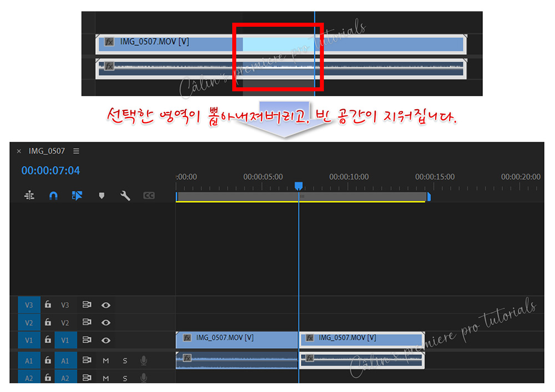Select first IMG_0507.MOV clip on V1
555x392 pixels.
tap(237, 340)
